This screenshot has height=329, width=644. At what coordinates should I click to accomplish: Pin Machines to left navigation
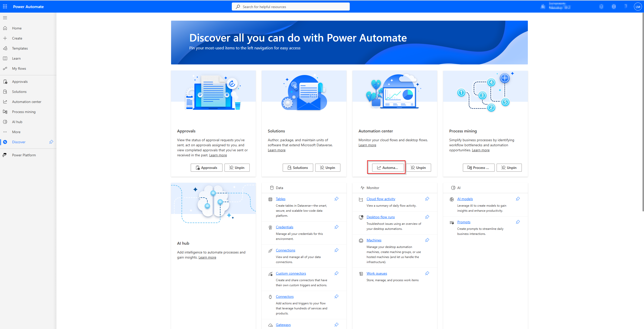pos(427,240)
